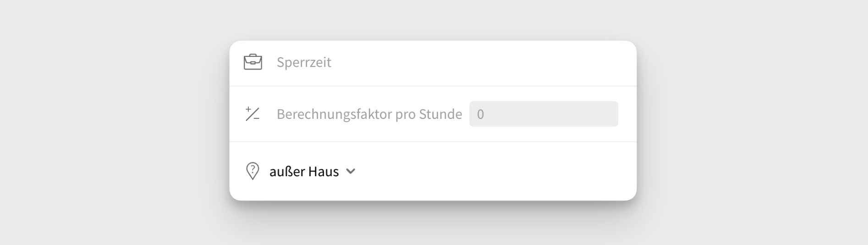Select the Sperrzeit label text
The width and height of the screenshot is (868, 245).
point(303,62)
